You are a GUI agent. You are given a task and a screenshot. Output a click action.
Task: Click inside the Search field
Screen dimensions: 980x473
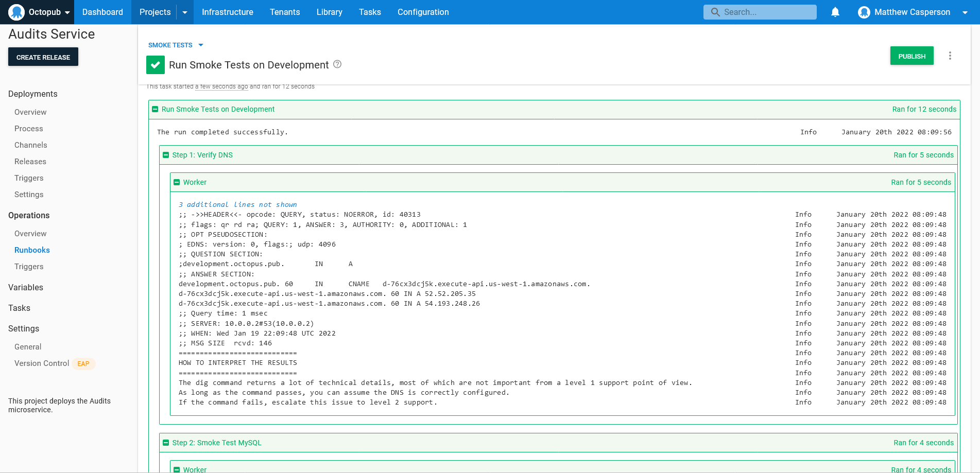click(x=762, y=12)
